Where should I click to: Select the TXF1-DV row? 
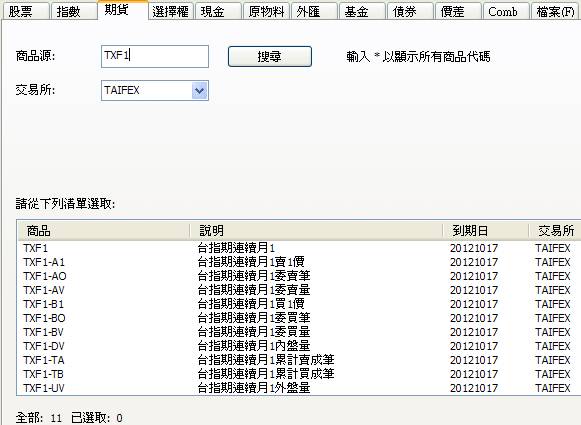[x=299, y=346]
